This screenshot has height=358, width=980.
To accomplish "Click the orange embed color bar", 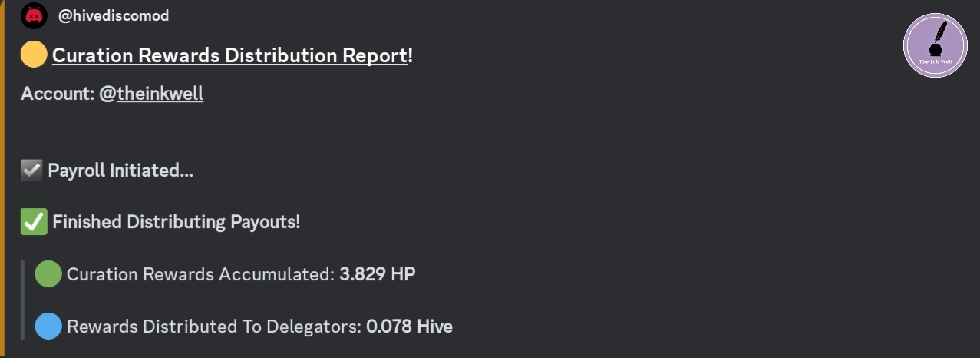I will tap(2, 179).
